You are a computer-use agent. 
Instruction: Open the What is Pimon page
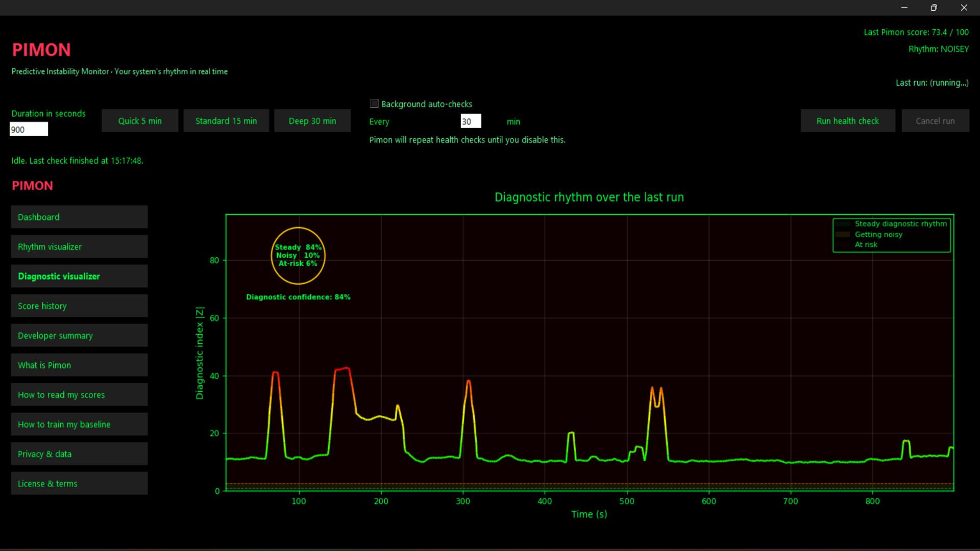(x=79, y=365)
